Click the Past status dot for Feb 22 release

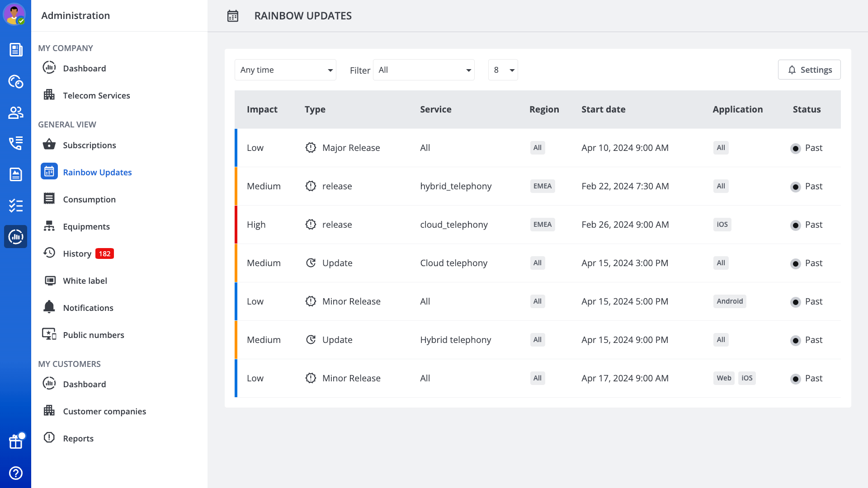pos(796,187)
